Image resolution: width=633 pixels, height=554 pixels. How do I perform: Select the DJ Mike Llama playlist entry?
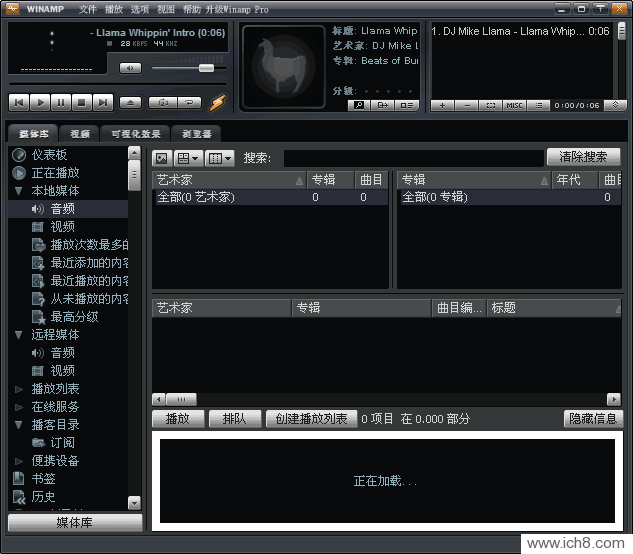(x=520, y=31)
